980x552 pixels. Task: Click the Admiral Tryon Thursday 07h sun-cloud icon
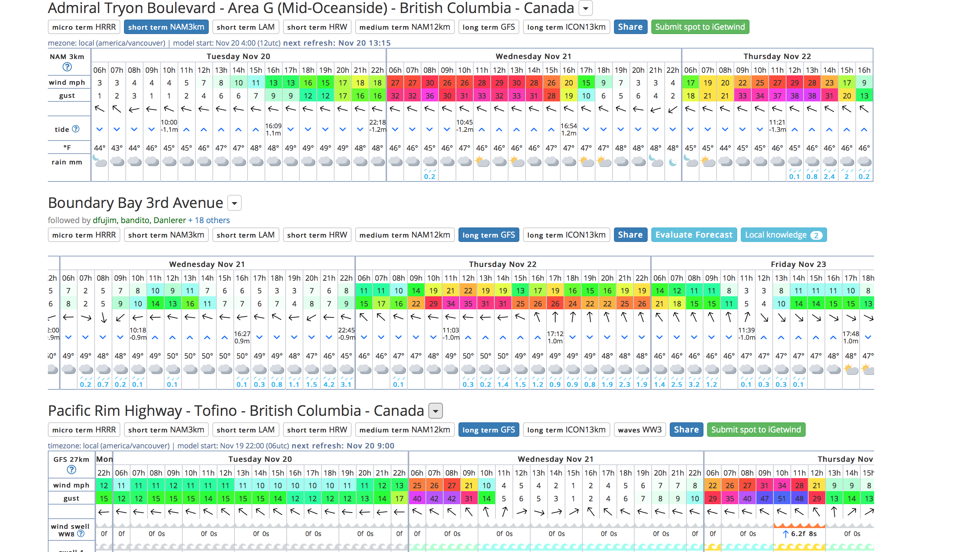click(x=707, y=161)
